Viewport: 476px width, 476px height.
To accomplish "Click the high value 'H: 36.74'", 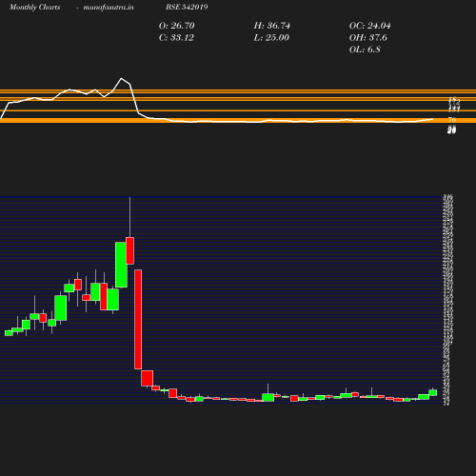I will tap(272, 26).
